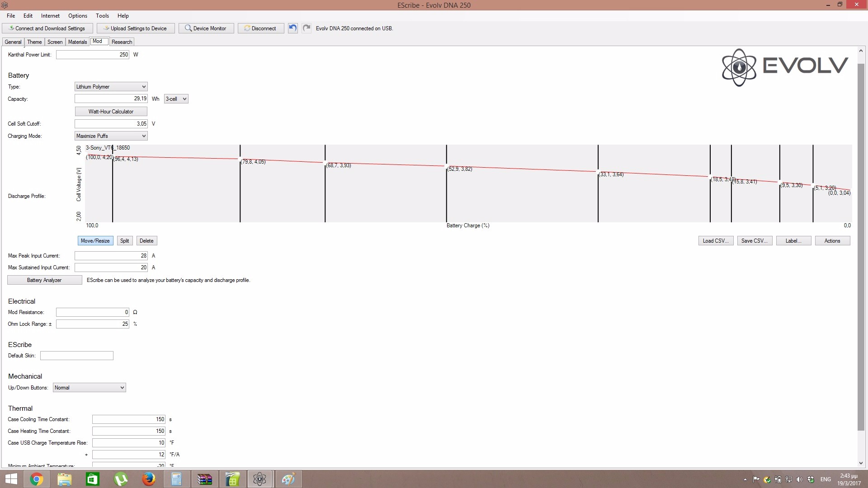Image resolution: width=868 pixels, height=488 pixels.
Task: Toggle the Delete mode button
Action: click(146, 241)
